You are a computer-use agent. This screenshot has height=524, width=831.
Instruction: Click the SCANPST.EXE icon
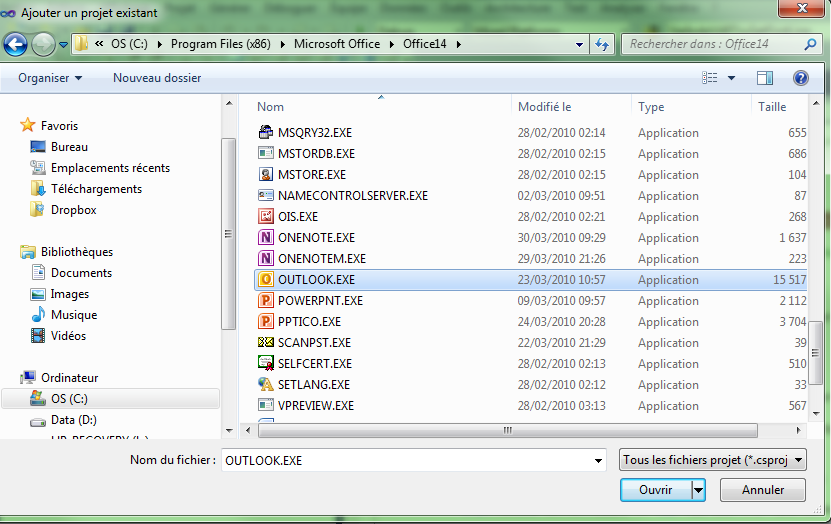[266, 343]
